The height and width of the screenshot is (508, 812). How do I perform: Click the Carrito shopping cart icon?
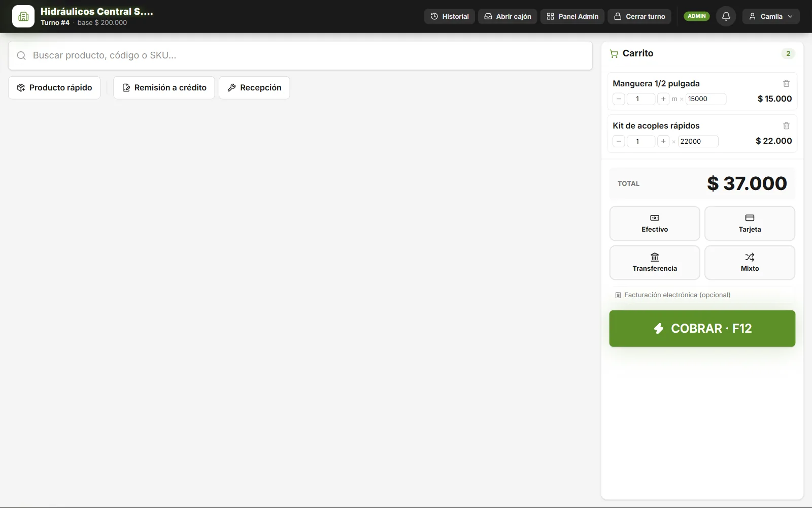tap(614, 53)
